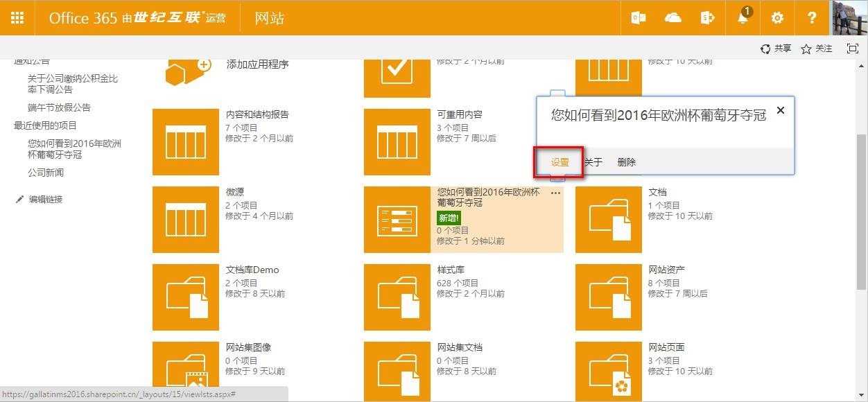Click the 628 个项目 count text

point(458,283)
